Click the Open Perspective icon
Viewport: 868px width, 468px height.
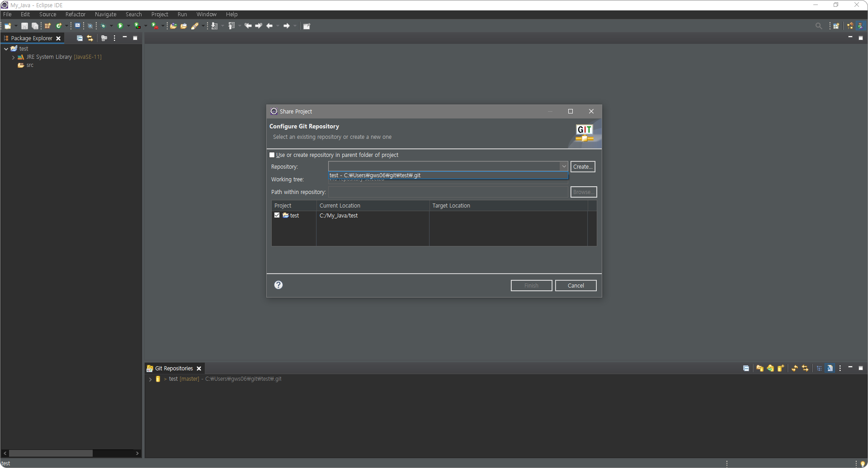[x=836, y=26]
